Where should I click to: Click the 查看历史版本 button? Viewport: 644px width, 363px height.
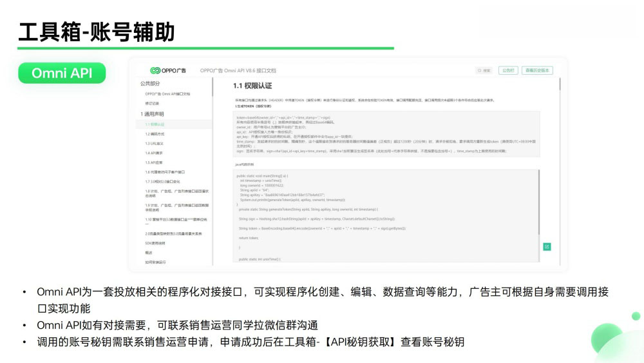(x=537, y=70)
